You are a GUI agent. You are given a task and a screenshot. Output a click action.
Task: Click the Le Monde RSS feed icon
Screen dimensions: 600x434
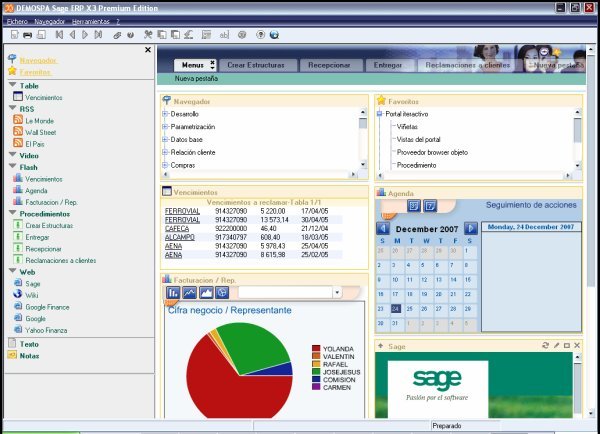[18, 119]
